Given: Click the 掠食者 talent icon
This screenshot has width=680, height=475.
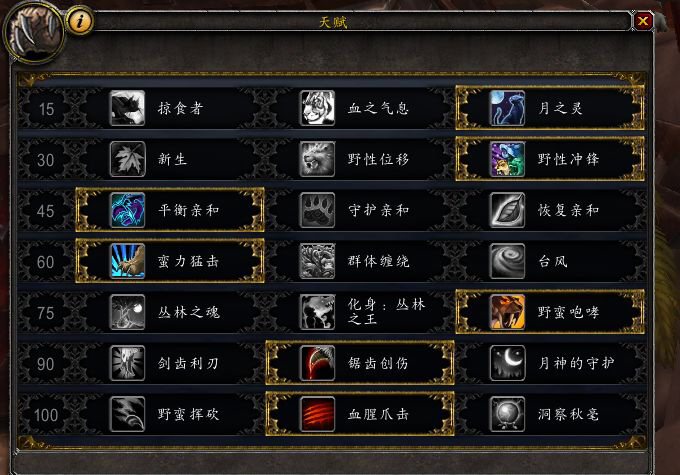Looking at the screenshot, I should pos(127,108).
